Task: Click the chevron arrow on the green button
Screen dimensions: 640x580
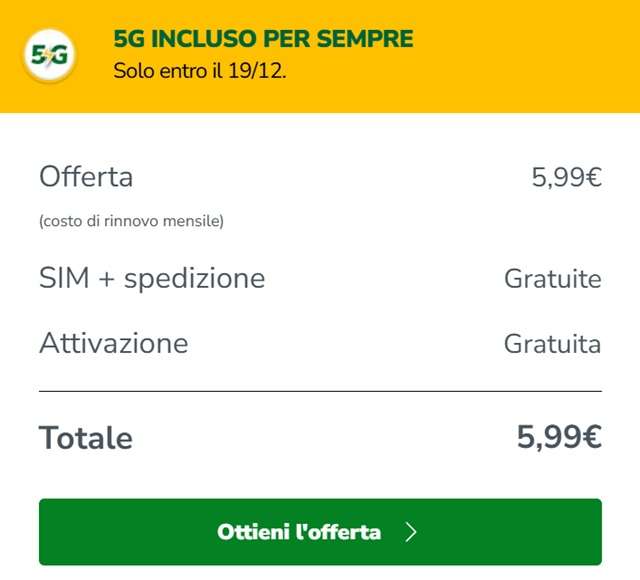Action: (410, 532)
